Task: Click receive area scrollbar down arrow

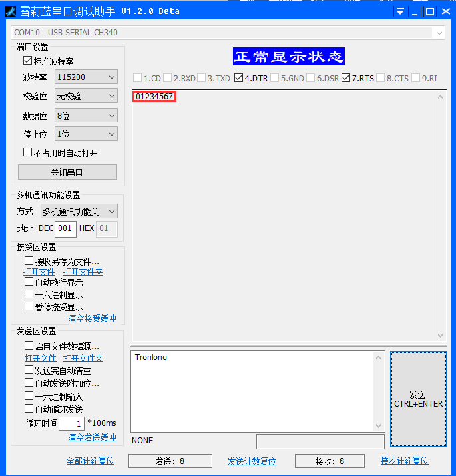Action: coord(440,335)
